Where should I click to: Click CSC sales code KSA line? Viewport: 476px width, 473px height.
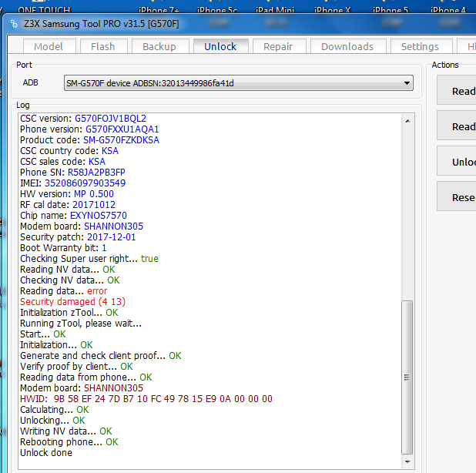tap(63, 162)
